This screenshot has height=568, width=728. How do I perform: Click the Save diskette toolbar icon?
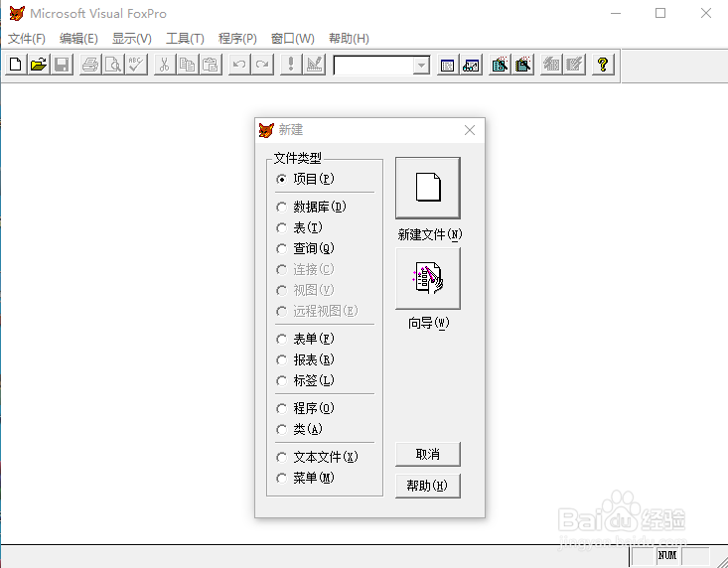pos(62,64)
